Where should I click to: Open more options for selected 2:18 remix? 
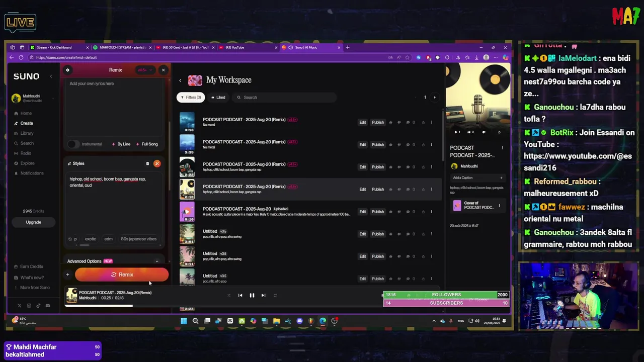pos(431,190)
